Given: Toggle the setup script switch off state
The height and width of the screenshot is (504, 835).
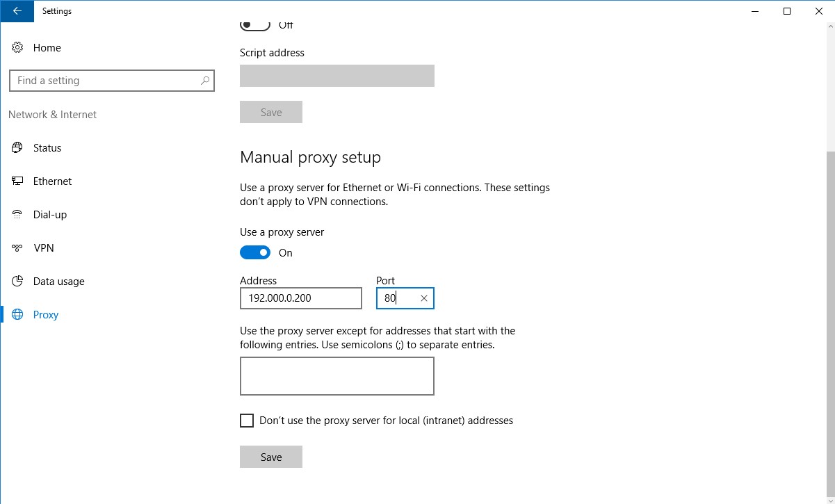Looking at the screenshot, I should pos(255,25).
